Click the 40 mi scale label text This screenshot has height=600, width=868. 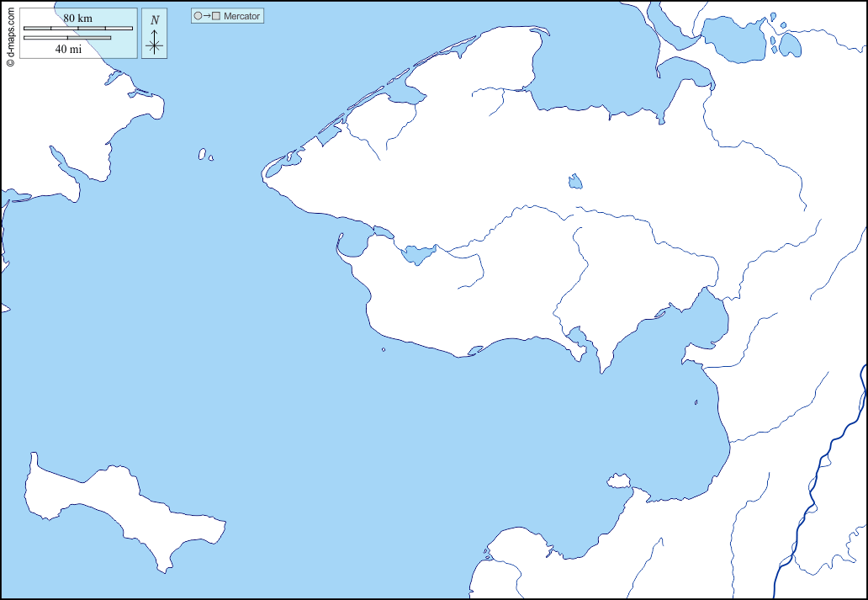(67, 49)
